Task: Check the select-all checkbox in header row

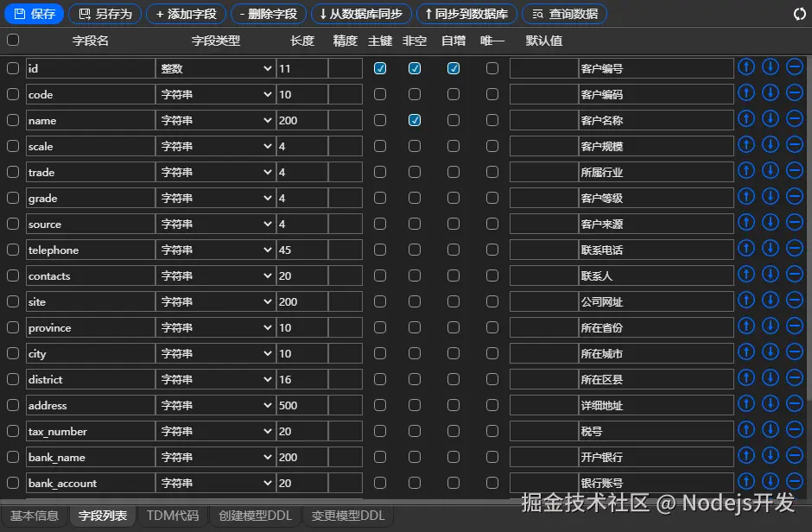Action: pyautogui.click(x=12, y=40)
